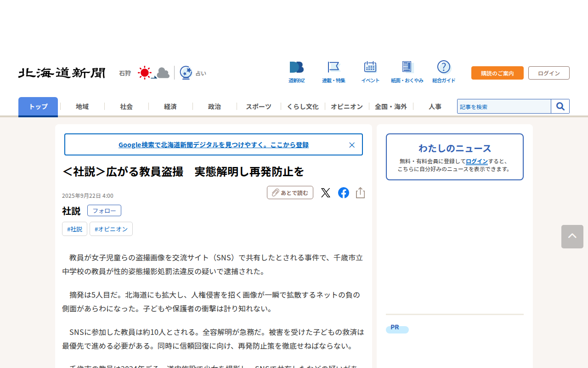Share the article on X
This screenshot has width=588, height=368.
(326, 193)
